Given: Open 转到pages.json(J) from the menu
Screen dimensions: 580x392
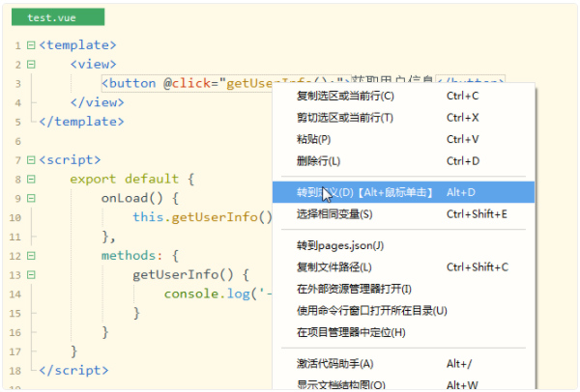Looking at the screenshot, I should pos(340,245).
